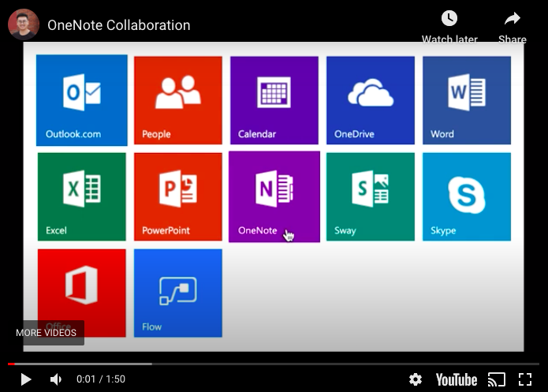Cast video with Chromecast button

click(496, 379)
